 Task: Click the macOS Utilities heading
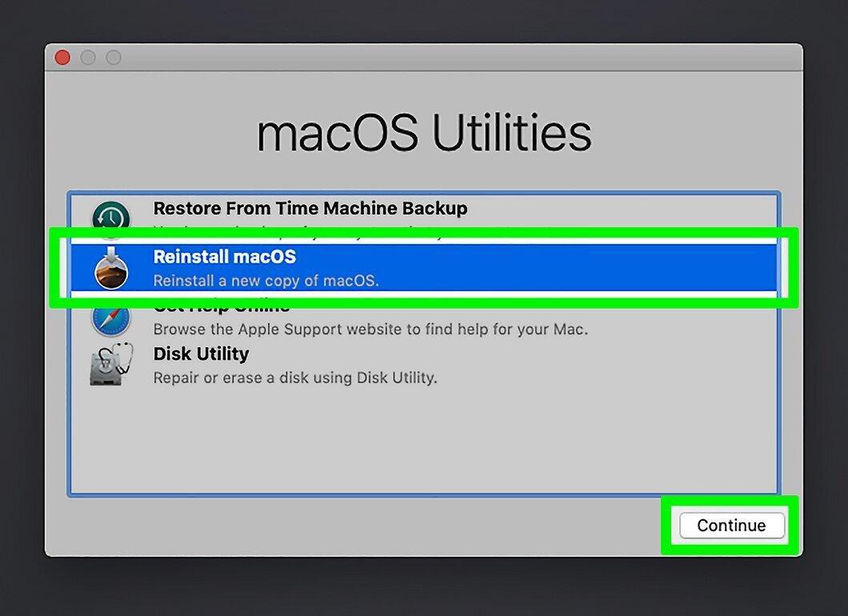(424, 133)
